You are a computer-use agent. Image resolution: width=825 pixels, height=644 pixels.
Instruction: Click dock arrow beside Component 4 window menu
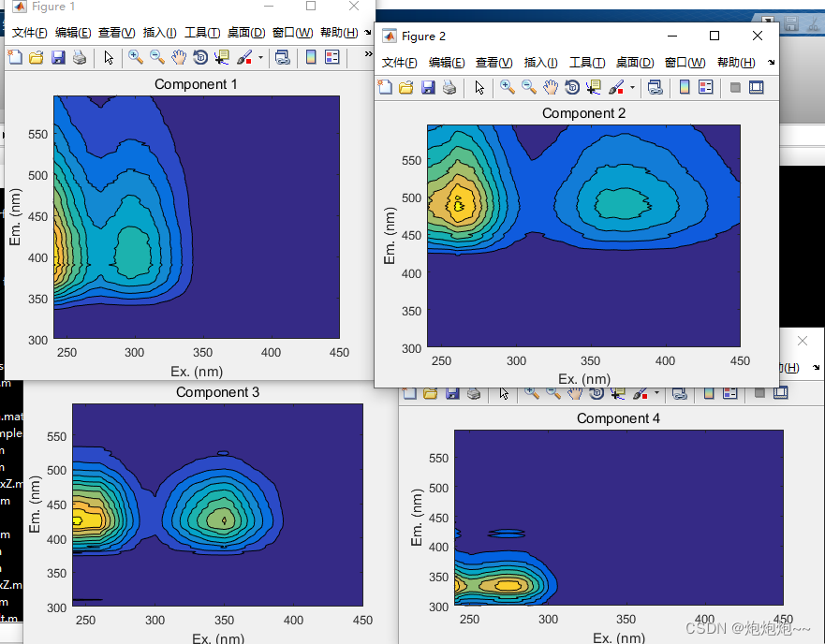click(816, 367)
